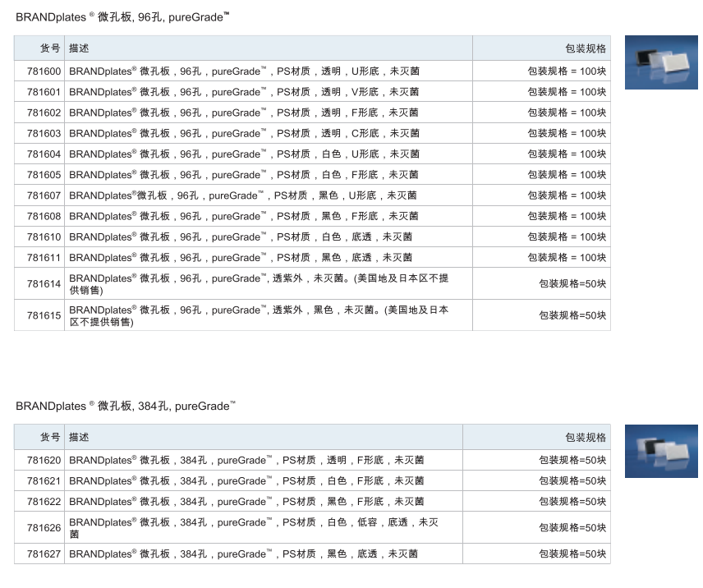Screen dimensions: 703x588
Task: Click the 384孔 黑色 F形底 description
Action: tap(246, 502)
